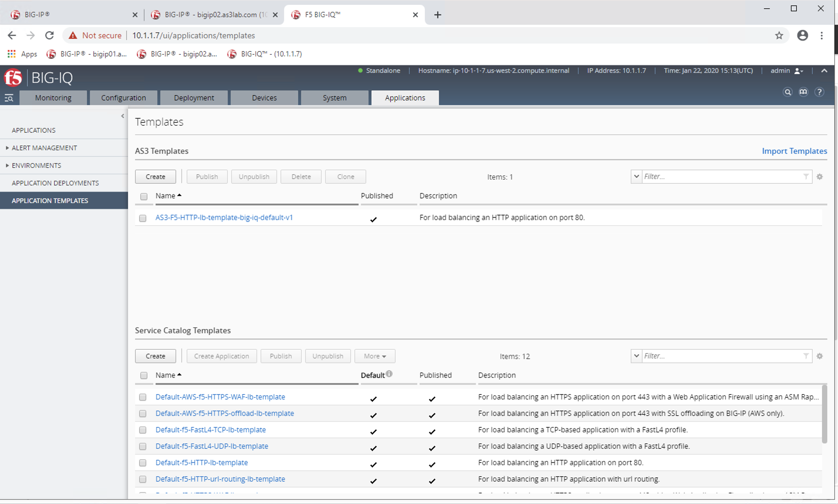Check the Default-f5-HTTP-url-routing-lb-template row

click(x=143, y=479)
